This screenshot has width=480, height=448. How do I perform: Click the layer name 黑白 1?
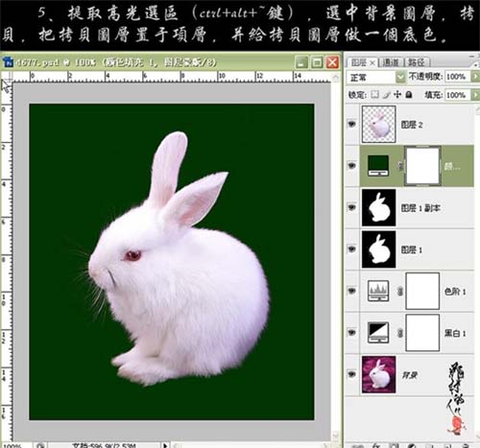click(455, 333)
